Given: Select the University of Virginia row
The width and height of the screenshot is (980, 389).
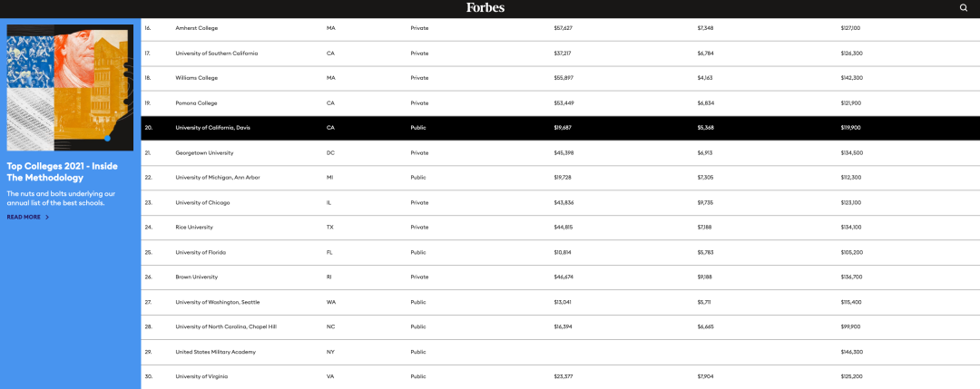Looking at the screenshot, I should pyautogui.click(x=561, y=376).
